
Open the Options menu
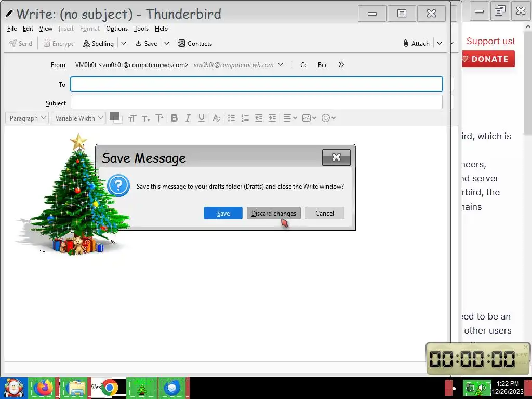[117, 29]
